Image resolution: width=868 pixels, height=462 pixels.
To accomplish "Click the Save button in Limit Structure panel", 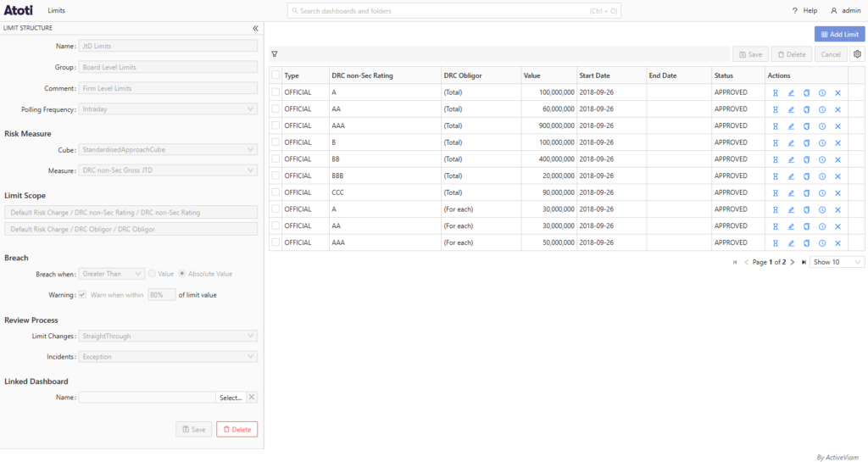I will (x=194, y=429).
